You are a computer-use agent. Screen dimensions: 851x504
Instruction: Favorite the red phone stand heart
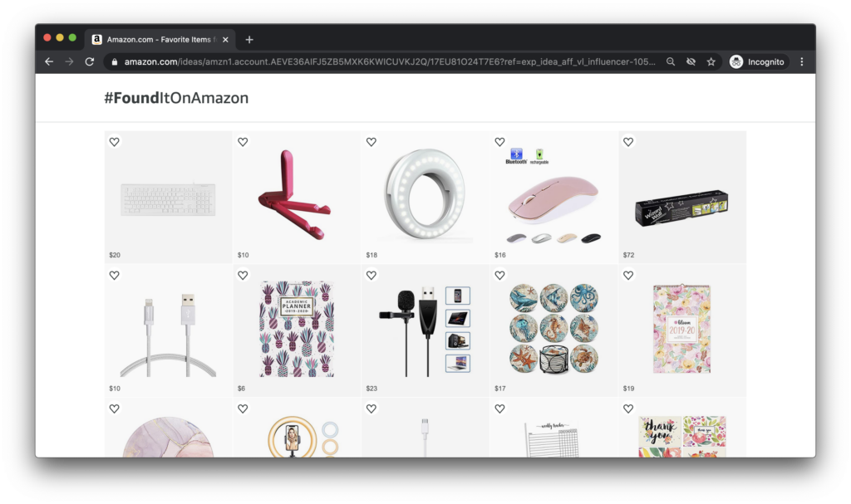click(x=243, y=142)
